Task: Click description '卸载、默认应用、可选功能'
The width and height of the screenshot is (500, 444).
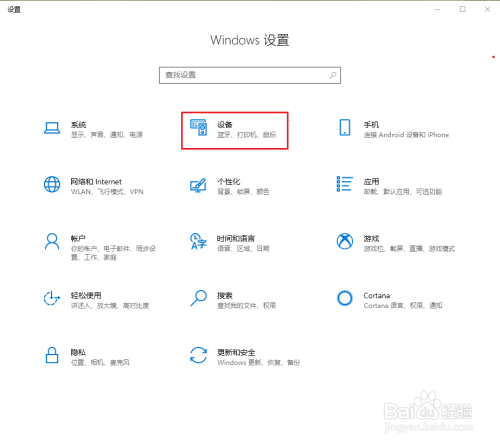Action: (x=403, y=192)
